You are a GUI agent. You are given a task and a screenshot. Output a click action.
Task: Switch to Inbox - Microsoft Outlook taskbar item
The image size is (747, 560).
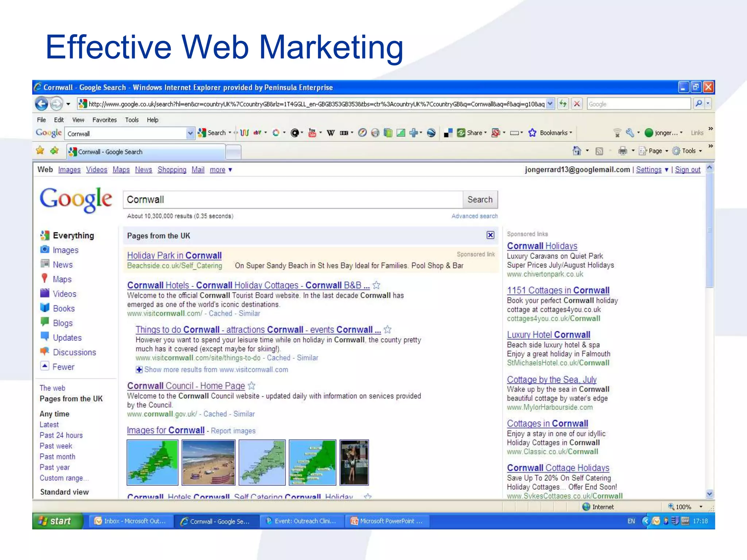click(131, 521)
